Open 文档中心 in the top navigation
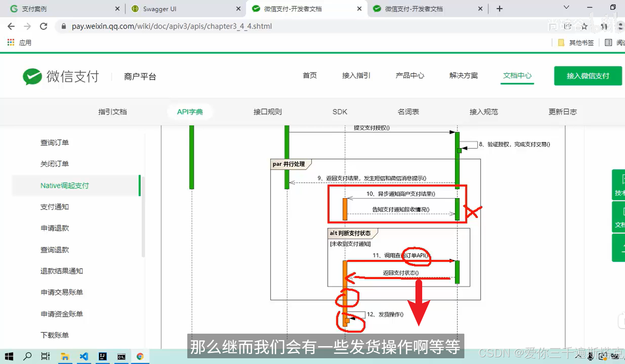Screen dimensions: 625x364 [517, 75]
